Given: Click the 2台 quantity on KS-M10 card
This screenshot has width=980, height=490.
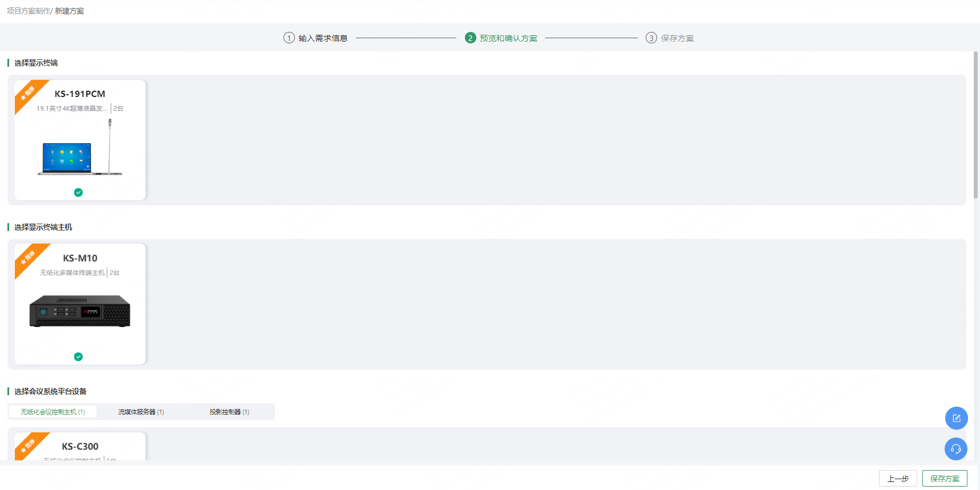Looking at the screenshot, I should (115, 273).
